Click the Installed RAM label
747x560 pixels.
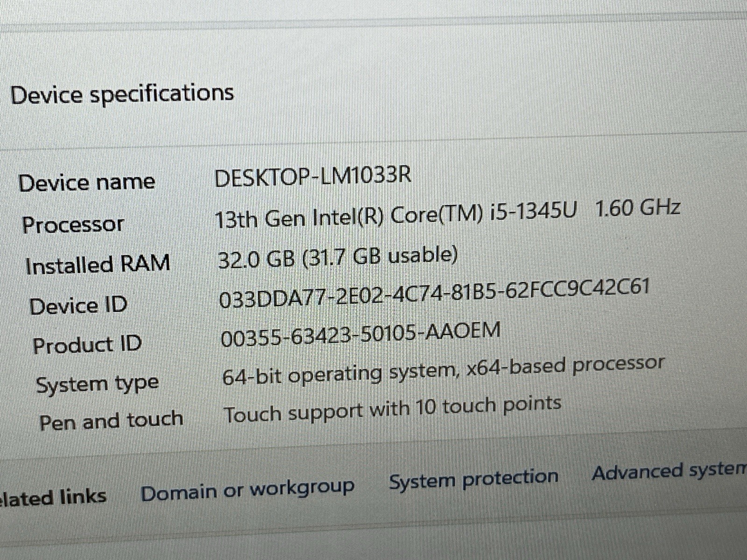[98, 264]
